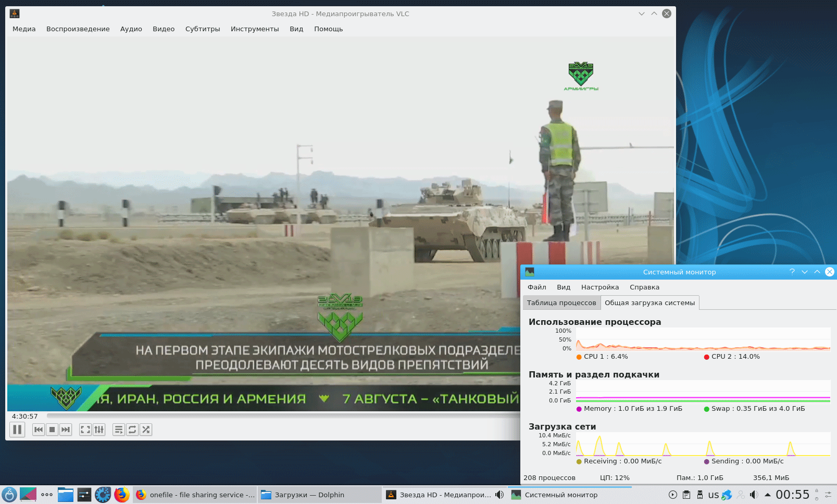Viewport: 837px width, 504px height.
Task: Toggle shuffle random playback in VLC
Action: pos(146,430)
